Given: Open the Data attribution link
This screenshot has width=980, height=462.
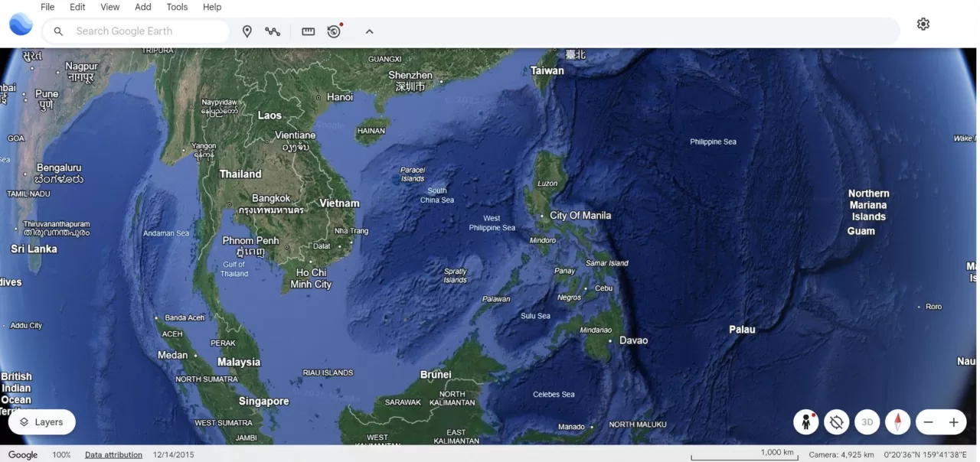Looking at the screenshot, I should (x=113, y=454).
